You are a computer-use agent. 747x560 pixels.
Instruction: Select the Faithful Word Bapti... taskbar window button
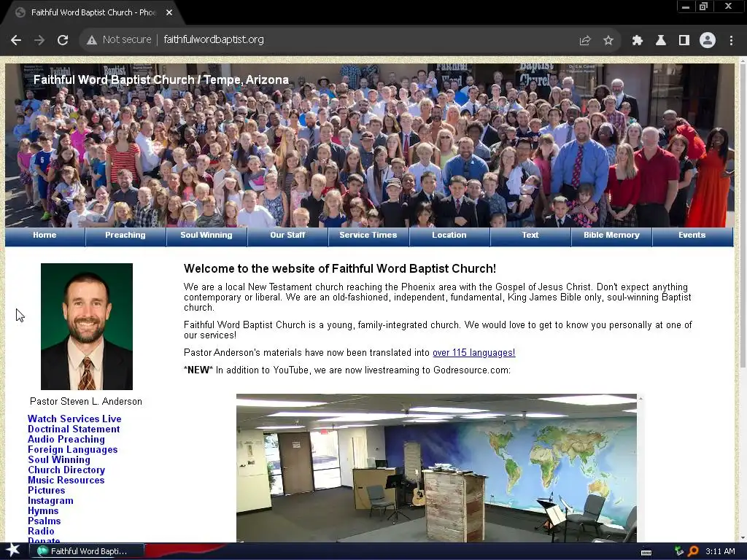pyautogui.click(x=87, y=551)
